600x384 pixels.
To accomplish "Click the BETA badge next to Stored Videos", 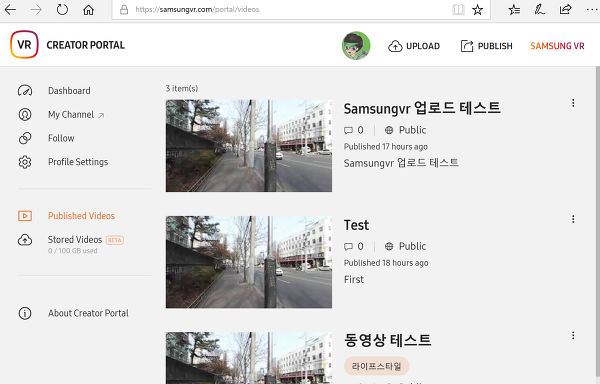I will [x=114, y=240].
